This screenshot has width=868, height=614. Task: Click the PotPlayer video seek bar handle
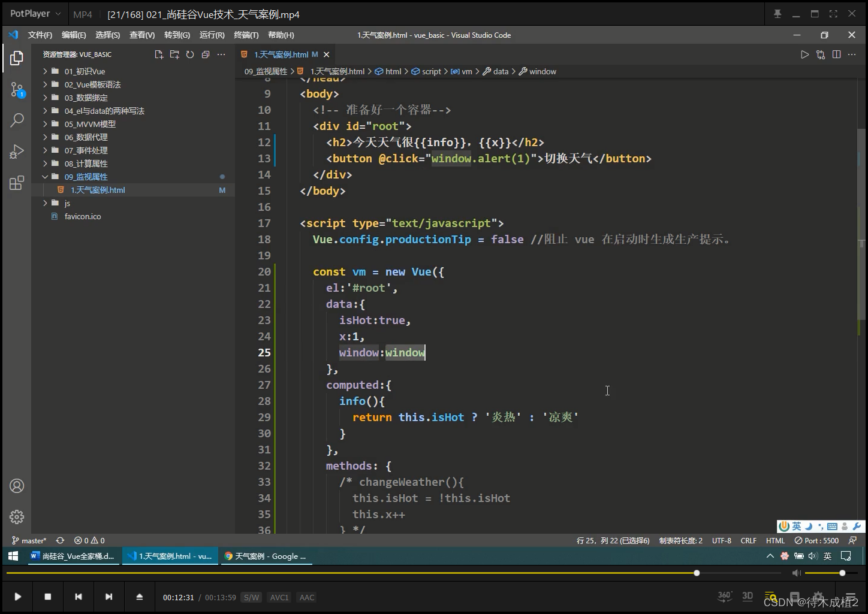[697, 573]
